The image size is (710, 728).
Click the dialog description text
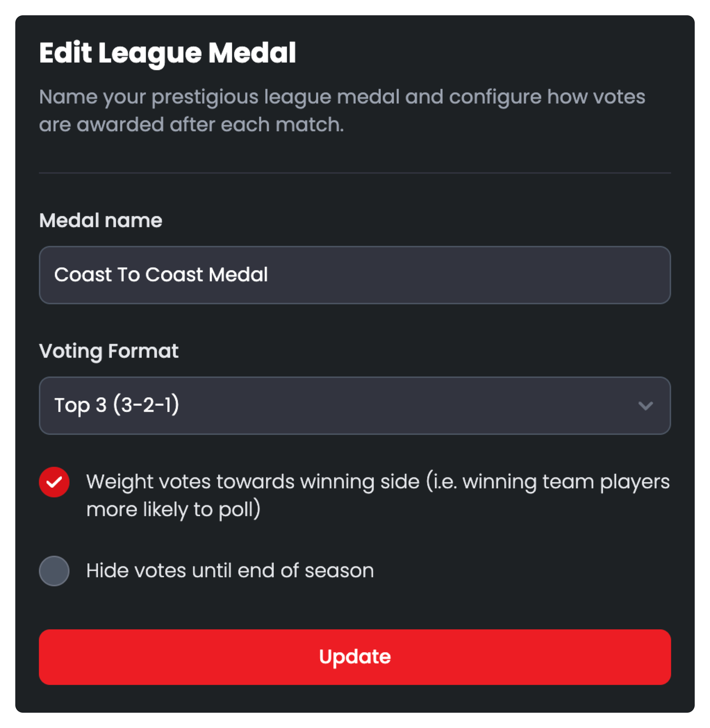(342, 111)
